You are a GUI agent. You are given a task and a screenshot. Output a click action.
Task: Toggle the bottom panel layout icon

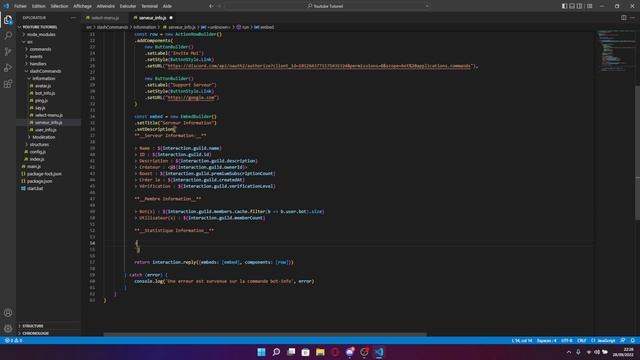point(572,6)
